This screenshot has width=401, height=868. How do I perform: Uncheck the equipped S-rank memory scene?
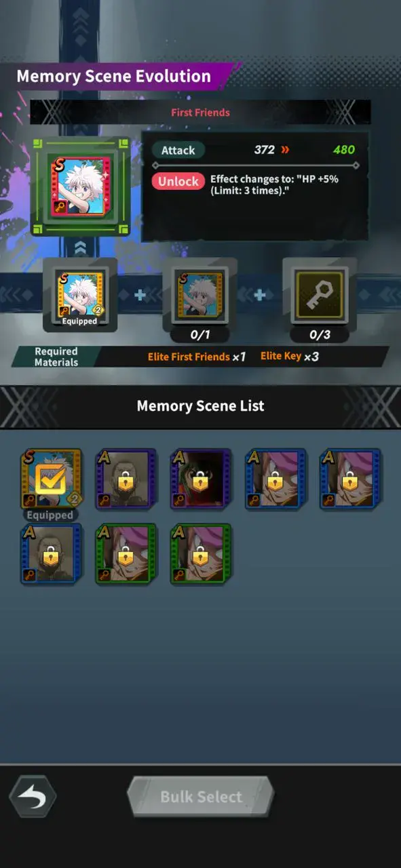[50, 479]
